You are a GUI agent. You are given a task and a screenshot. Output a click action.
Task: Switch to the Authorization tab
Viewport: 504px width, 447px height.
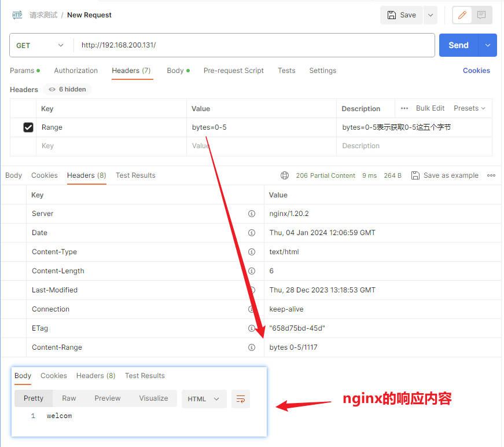[x=76, y=71]
